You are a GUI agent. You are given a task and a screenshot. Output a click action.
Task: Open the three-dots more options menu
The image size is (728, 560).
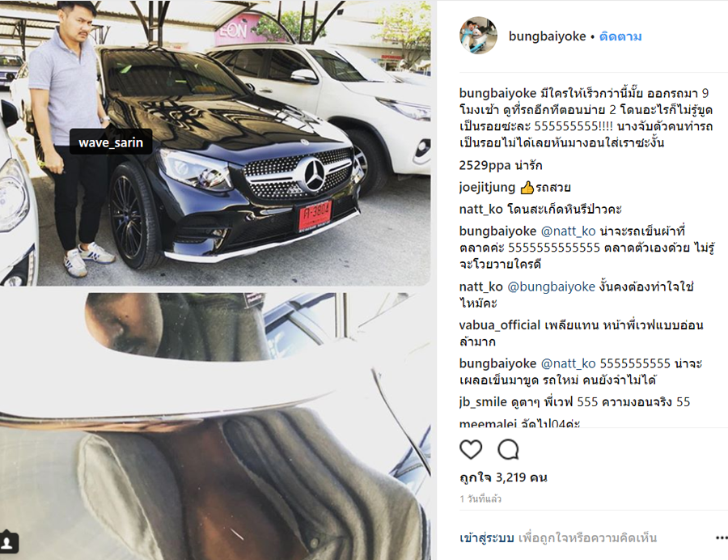pos(722,537)
